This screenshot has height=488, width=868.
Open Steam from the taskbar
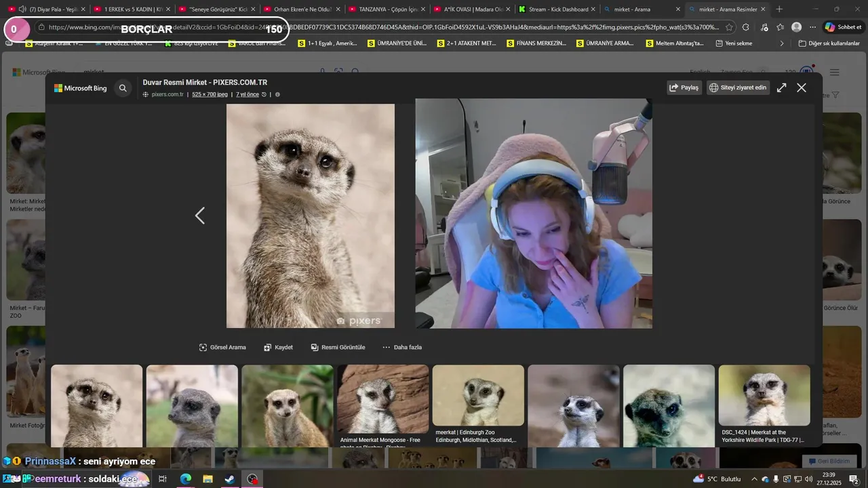pyautogui.click(x=230, y=479)
